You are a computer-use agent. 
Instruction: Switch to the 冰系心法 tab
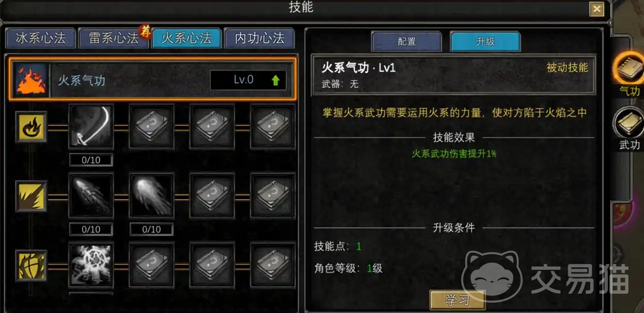(x=40, y=38)
